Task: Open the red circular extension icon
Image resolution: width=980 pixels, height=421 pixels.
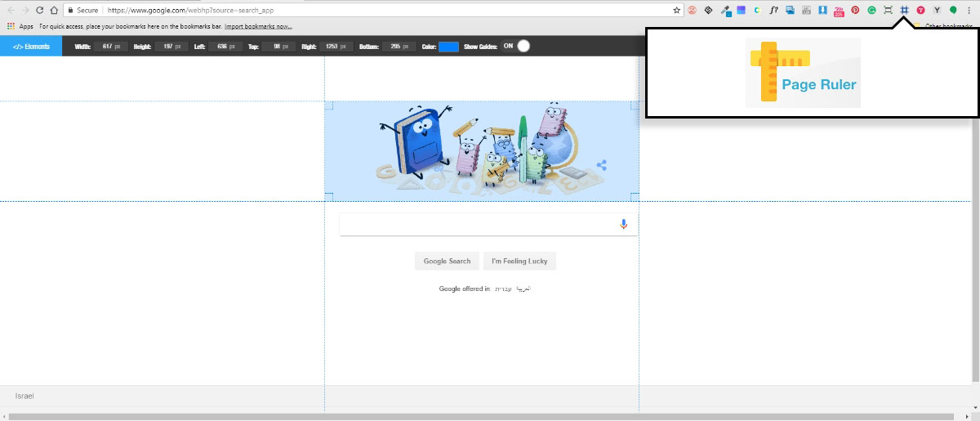Action: (x=692, y=11)
